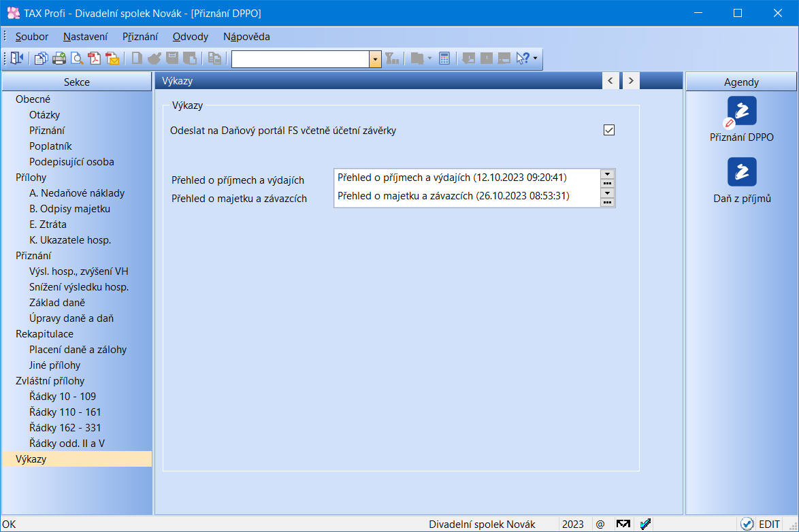Open dropdown of Přehled o majetku a závazcích field
Screen dimensions: 799x532
pos(607,193)
